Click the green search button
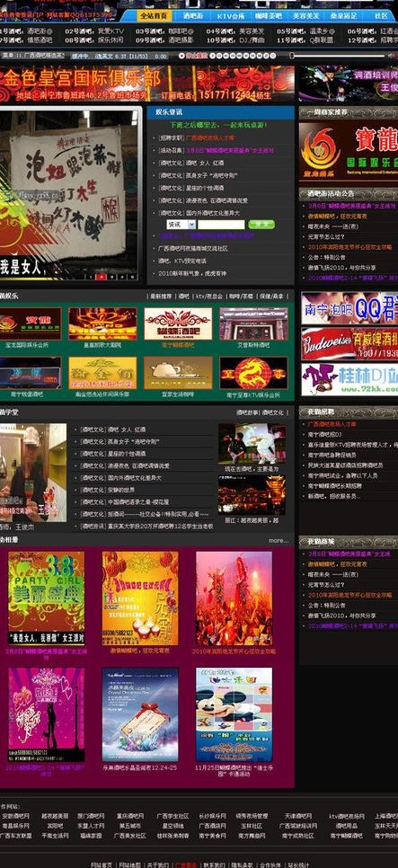Viewport: 398px width, 868px height. pyautogui.click(x=261, y=225)
